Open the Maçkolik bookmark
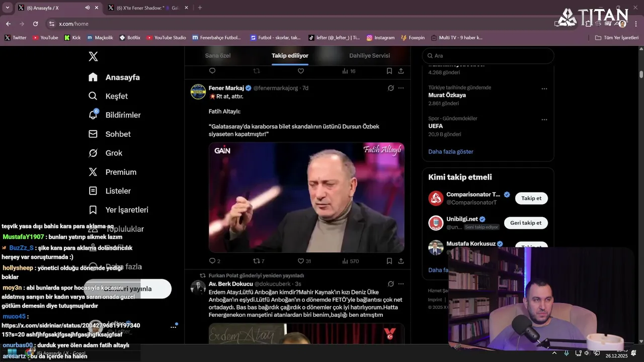This screenshot has width=644, height=362. pyautogui.click(x=100, y=38)
